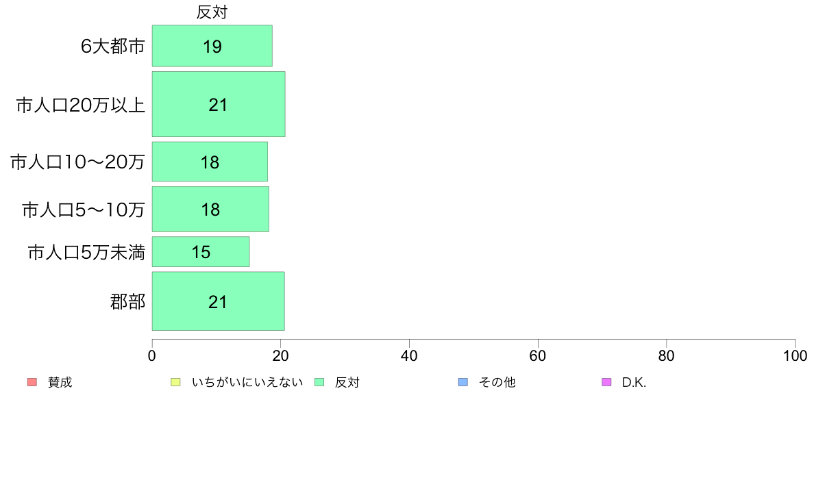Select the 市人口5～10万 bar showing 18
Viewport: 814px width, 504px height.
tap(210, 209)
